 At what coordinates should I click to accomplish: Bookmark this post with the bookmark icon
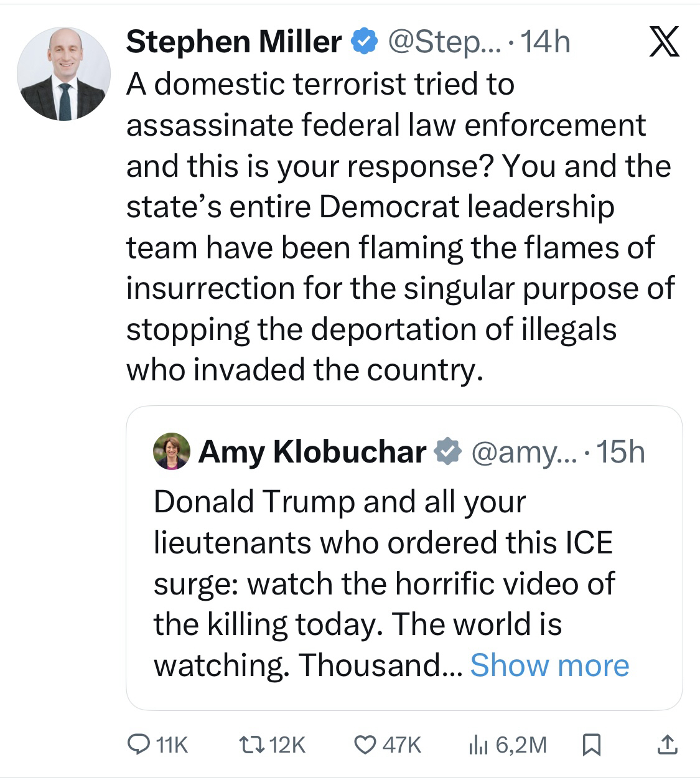(x=590, y=745)
